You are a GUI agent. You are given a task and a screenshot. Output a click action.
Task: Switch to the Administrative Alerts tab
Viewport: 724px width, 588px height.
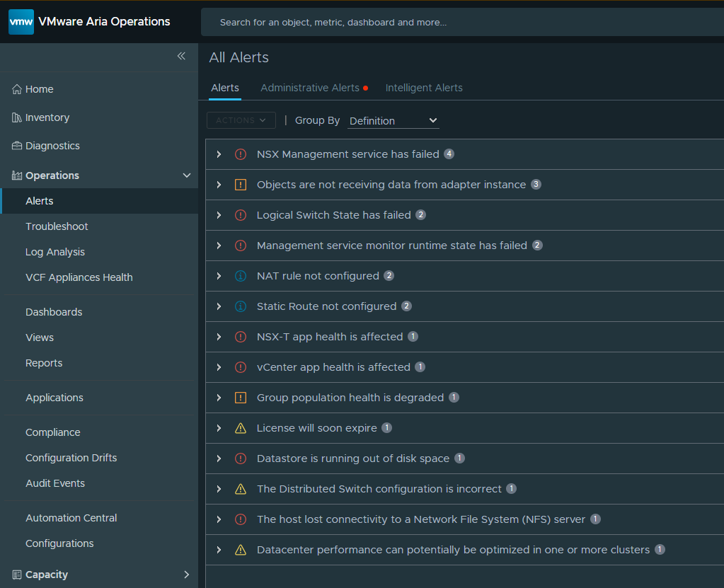pos(310,88)
